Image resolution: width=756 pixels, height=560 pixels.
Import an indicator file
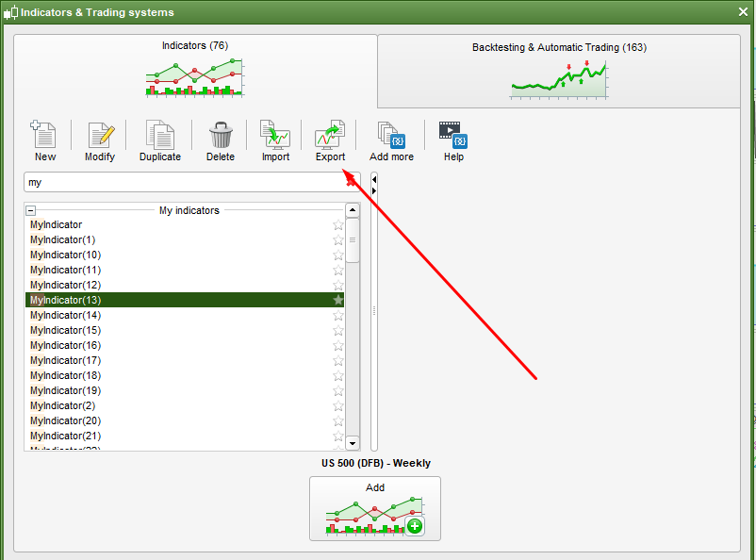tap(275, 141)
